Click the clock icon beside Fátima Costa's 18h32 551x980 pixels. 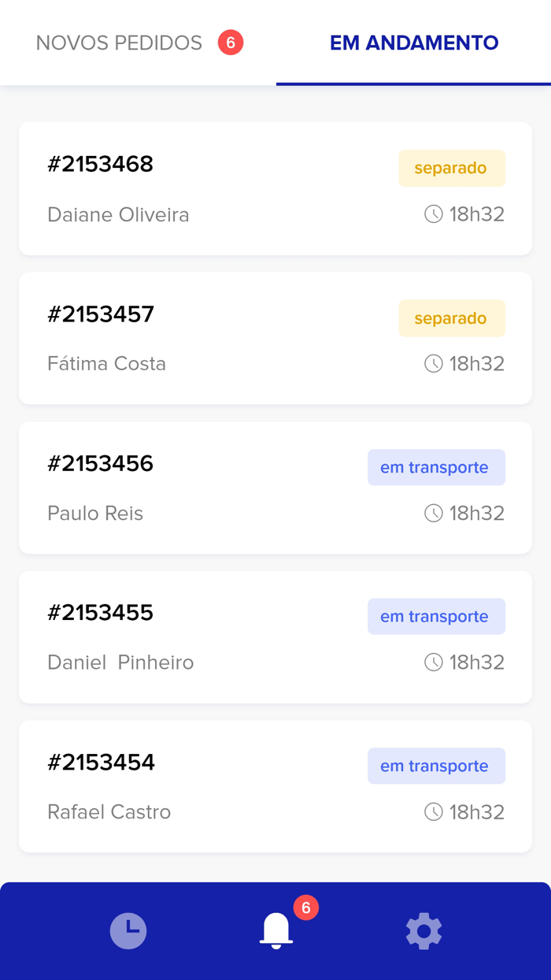point(434,363)
